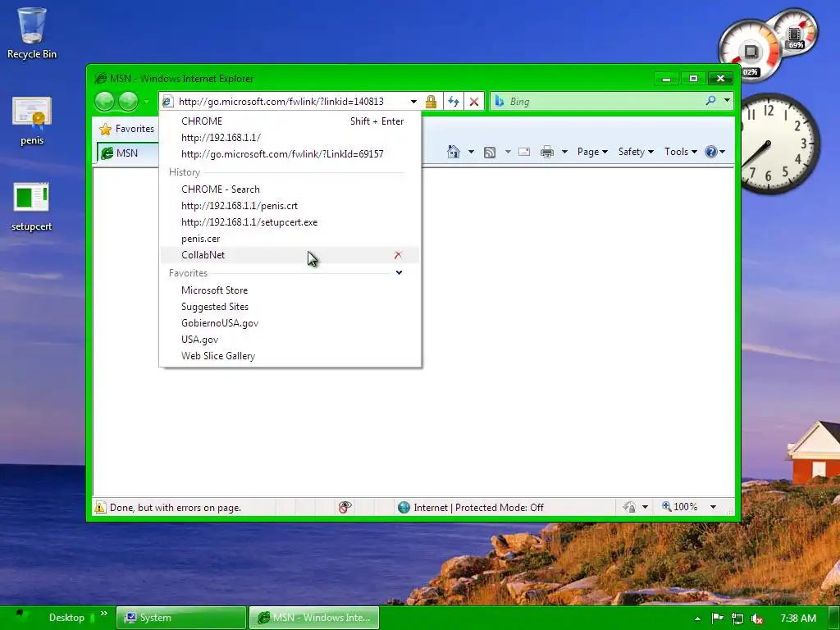Expand the Desktop toolbar chevron

[104, 614]
